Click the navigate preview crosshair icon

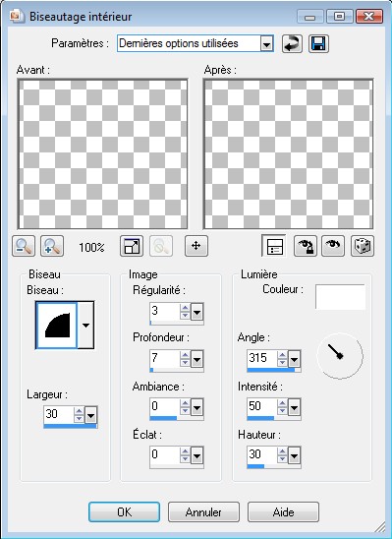tap(196, 246)
